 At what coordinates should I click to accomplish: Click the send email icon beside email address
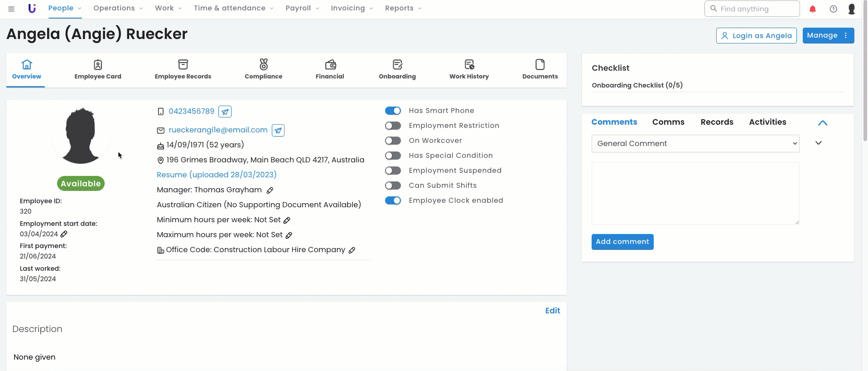(x=278, y=131)
